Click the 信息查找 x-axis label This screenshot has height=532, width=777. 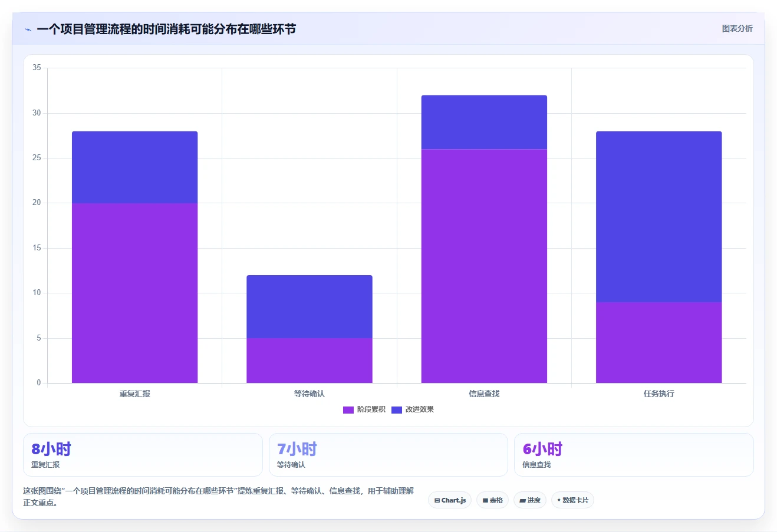pyautogui.click(x=484, y=394)
